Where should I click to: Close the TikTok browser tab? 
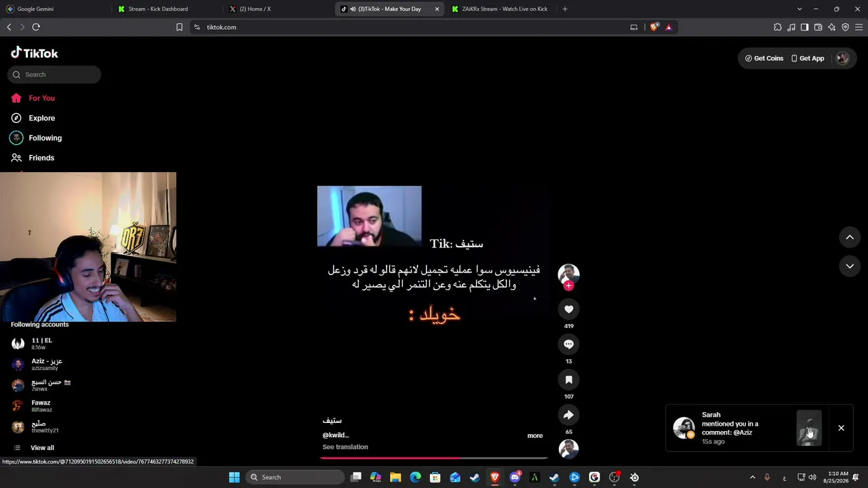pyautogui.click(x=437, y=9)
